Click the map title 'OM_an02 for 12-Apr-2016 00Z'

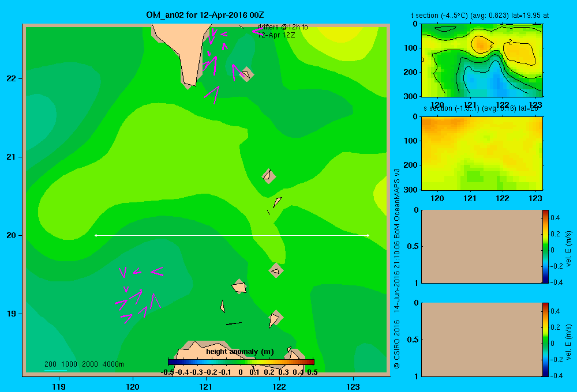(205, 15)
